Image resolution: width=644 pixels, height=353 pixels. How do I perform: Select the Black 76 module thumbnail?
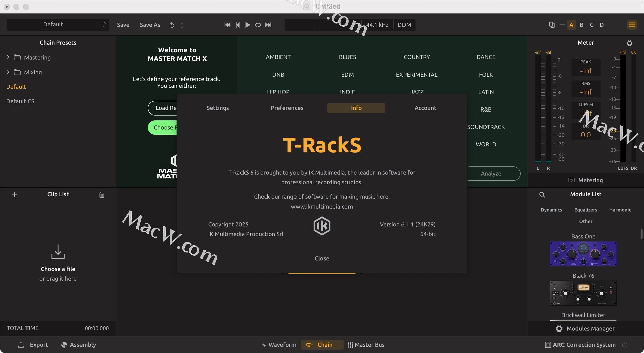coord(583,293)
